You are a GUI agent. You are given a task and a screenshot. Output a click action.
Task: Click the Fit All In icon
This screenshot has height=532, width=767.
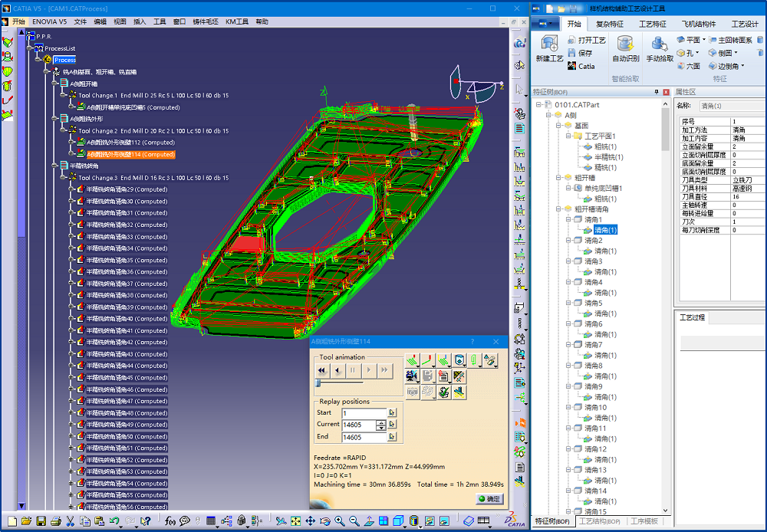coord(295,521)
